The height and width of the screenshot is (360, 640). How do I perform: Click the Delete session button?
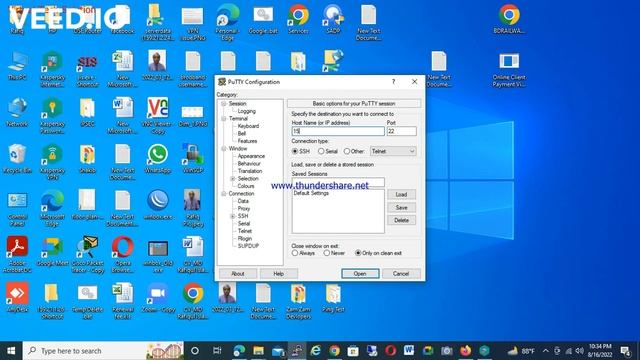pos(401,220)
